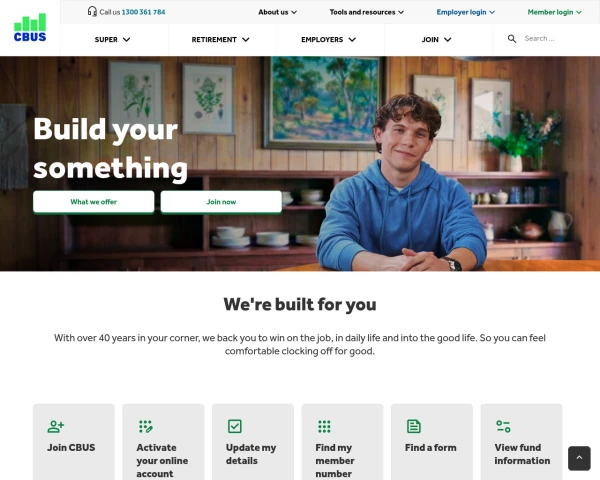Open the SUPER menu

click(113, 39)
